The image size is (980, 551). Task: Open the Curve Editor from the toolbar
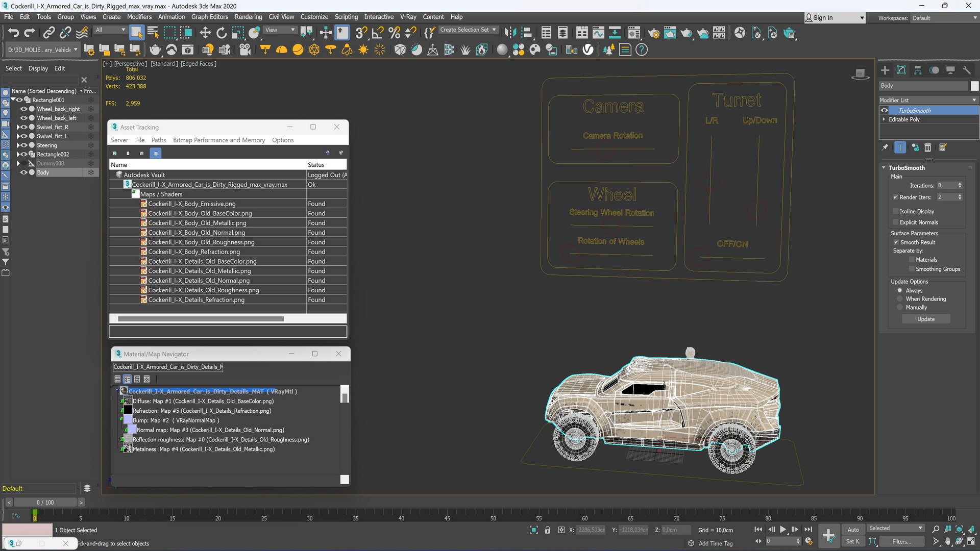point(598,33)
